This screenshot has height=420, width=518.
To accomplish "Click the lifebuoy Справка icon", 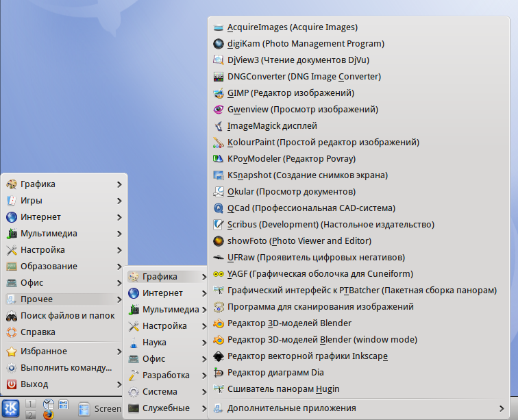I will pyautogui.click(x=12, y=332).
